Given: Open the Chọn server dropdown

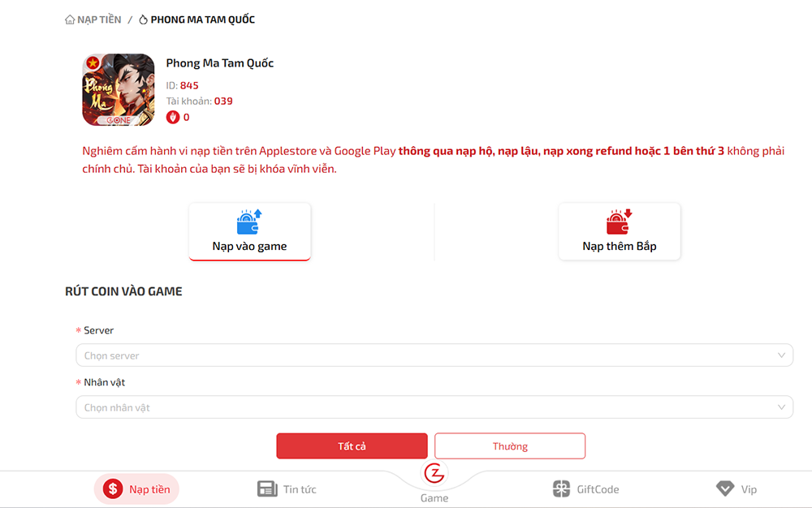Looking at the screenshot, I should pos(422,355).
